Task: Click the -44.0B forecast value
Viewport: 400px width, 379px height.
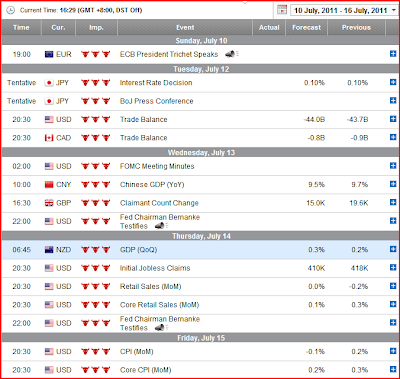Action: [315, 119]
